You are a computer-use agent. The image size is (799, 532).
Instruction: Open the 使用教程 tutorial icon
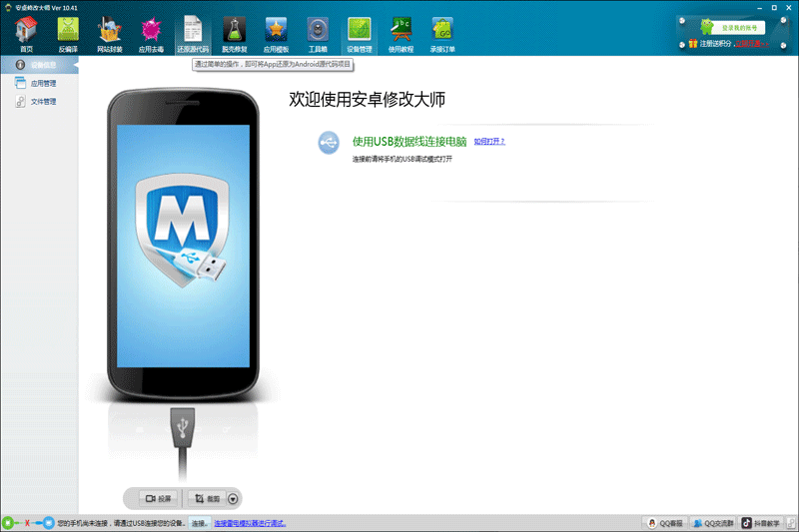pyautogui.click(x=400, y=34)
